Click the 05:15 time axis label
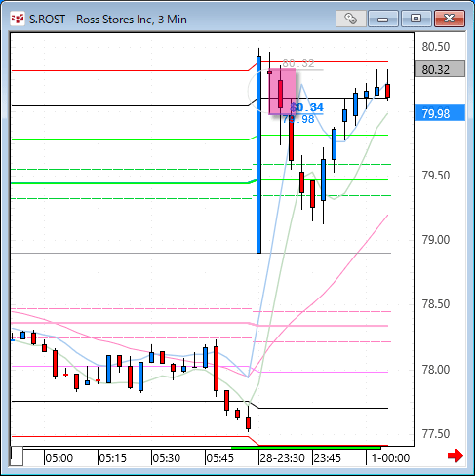 tap(113, 458)
